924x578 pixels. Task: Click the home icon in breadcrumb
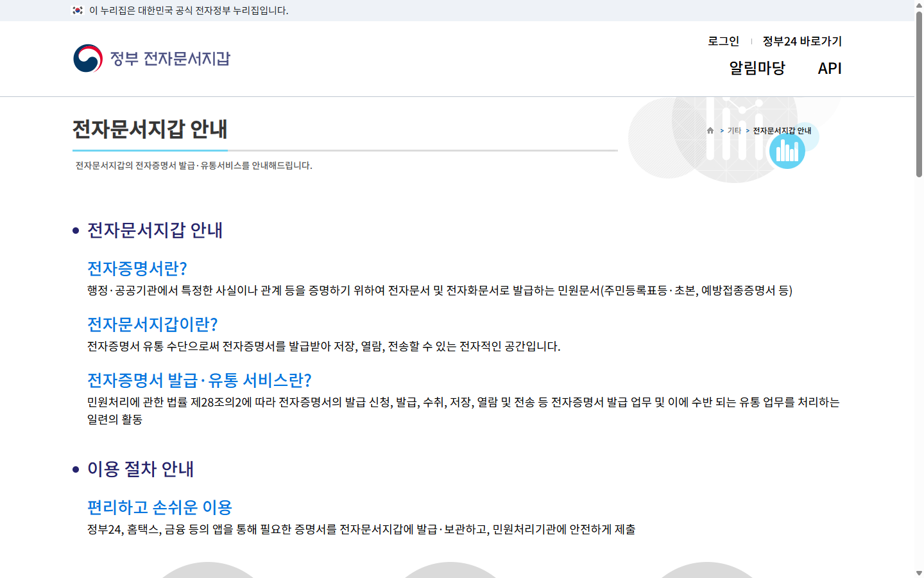click(x=710, y=130)
